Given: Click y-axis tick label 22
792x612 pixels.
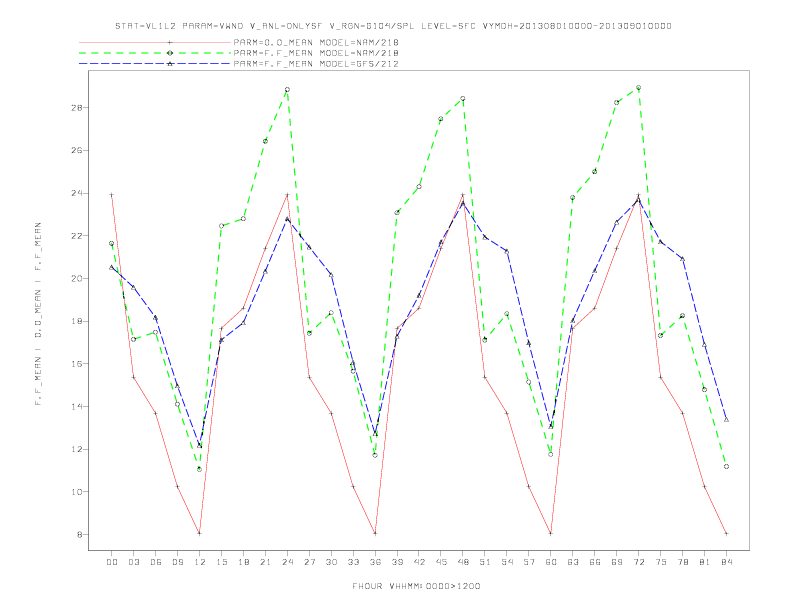Looking at the screenshot, I should 77,236.
